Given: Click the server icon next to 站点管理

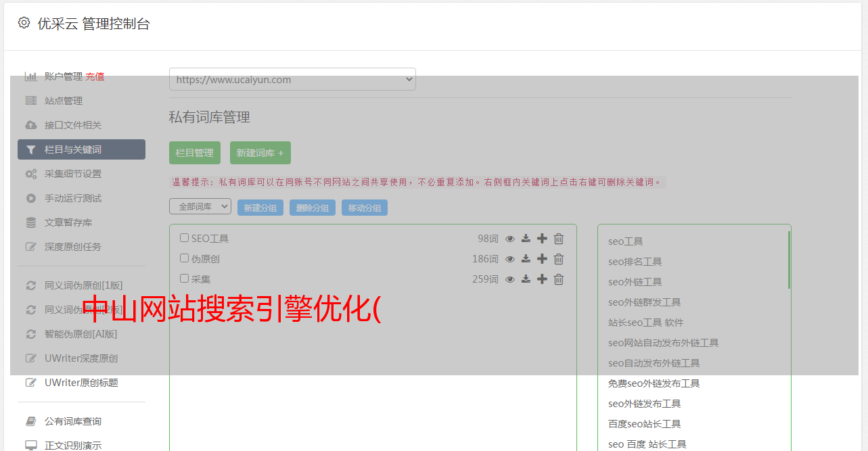Looking at the screenshot, I should pos(30,101).
